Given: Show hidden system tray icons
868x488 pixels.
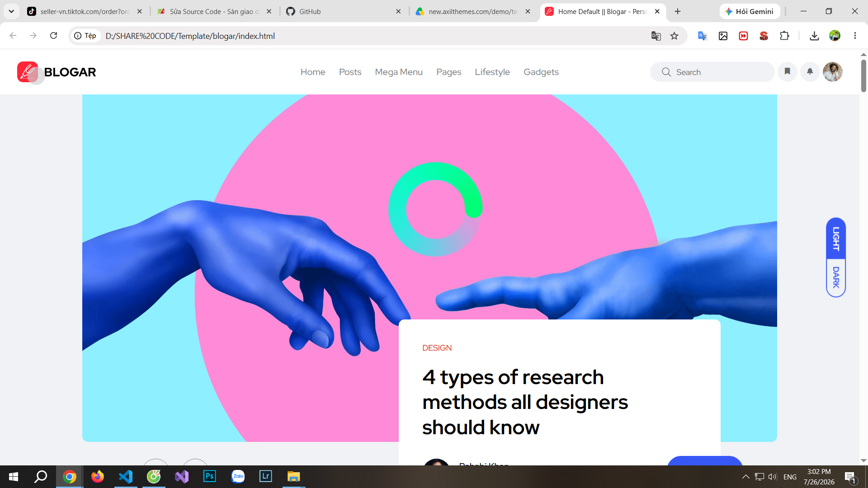Looking at the screenshot, I should (746, 477).
